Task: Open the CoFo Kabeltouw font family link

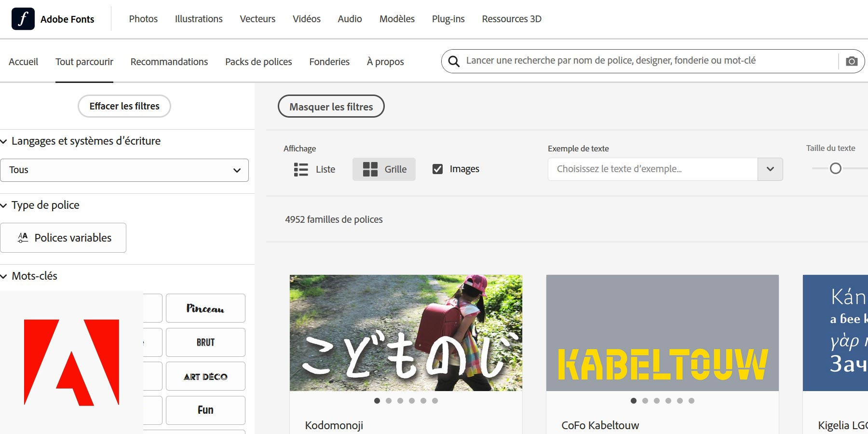Action: (x=600, y=425)
